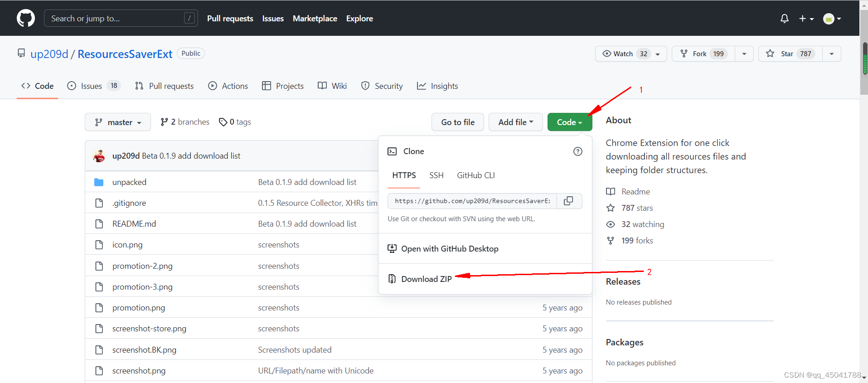Image resolution: width=868 pixels, height=383 pixels.
Task: Open commit 'URL/Filepath/name with Unicode'
Action: coord(316,371)
